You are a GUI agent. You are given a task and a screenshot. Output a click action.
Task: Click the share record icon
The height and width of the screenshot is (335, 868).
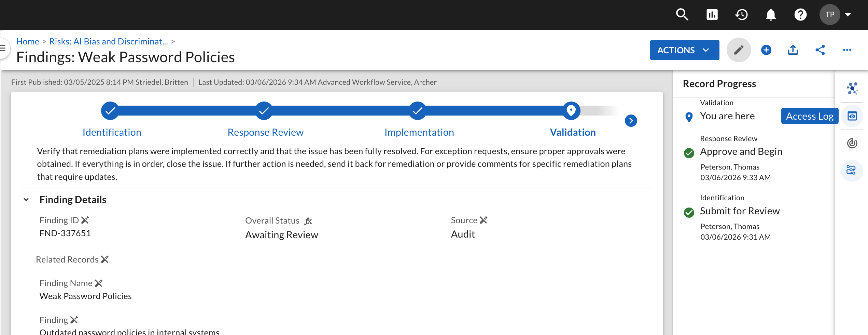(820, 50)
